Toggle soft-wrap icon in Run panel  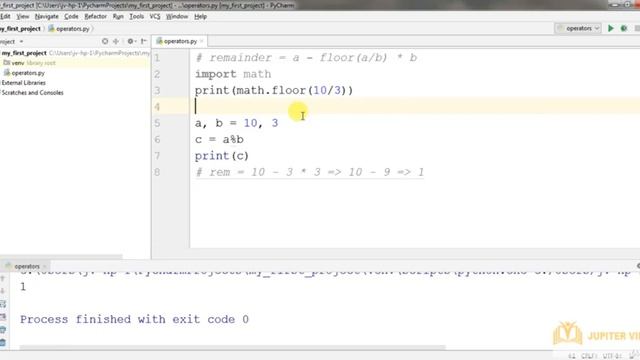click(2, 304)
